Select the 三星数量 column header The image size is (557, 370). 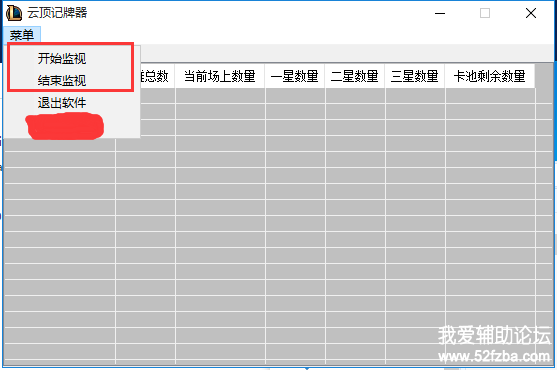point(415,76)
